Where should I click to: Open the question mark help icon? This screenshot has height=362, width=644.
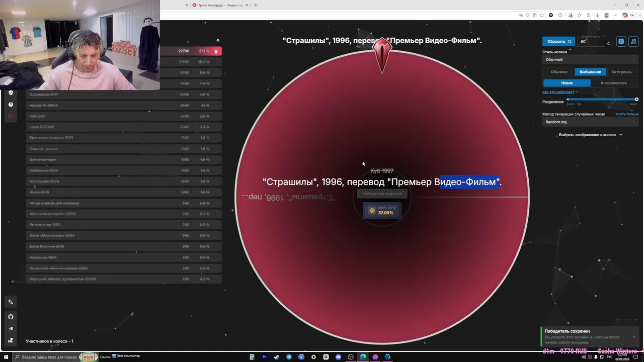(11, 105)
